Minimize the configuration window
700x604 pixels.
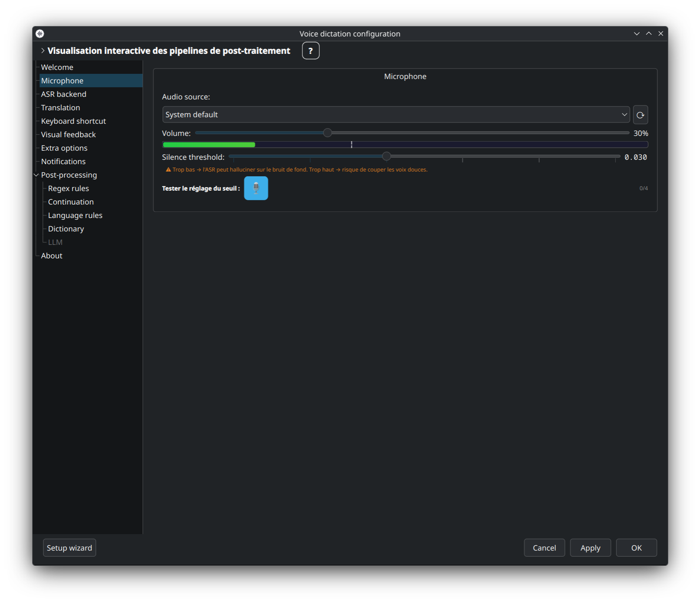pyautogui.click(x=637, y=33)
